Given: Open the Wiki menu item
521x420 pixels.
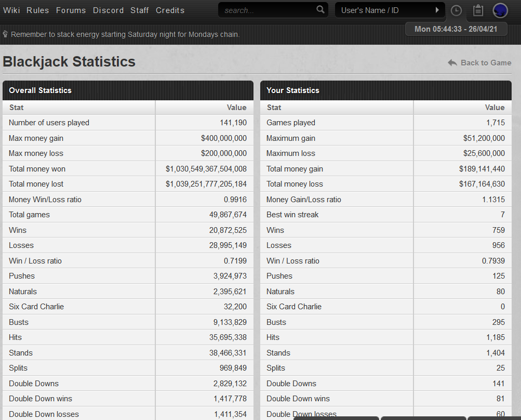Looking at the screenshot, I should coord(11,10).
